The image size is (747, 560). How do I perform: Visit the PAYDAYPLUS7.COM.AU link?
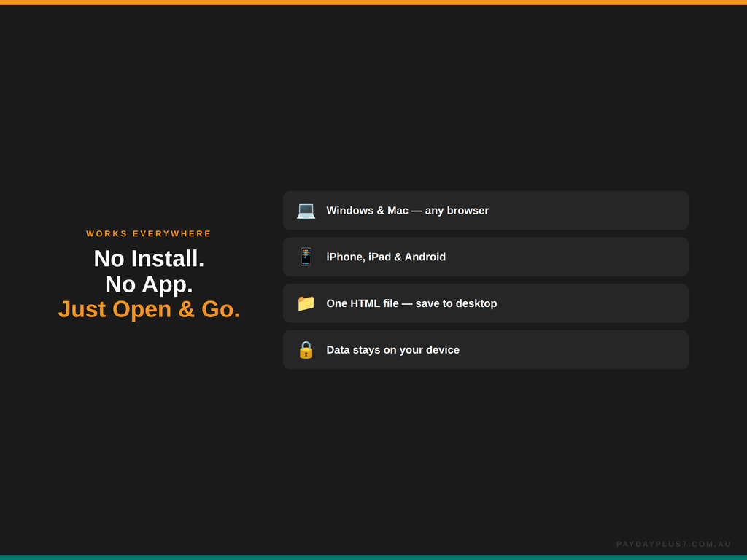674,544
